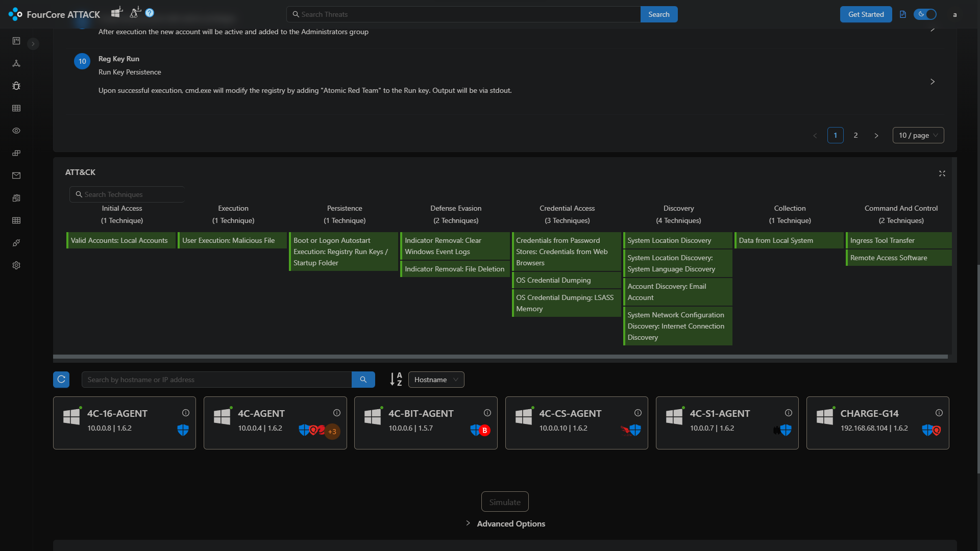Open Indicator Removal: Clear Windows Event Logs
The height and width of the screenshot is (551, 980).
click(x=455, y=246)
